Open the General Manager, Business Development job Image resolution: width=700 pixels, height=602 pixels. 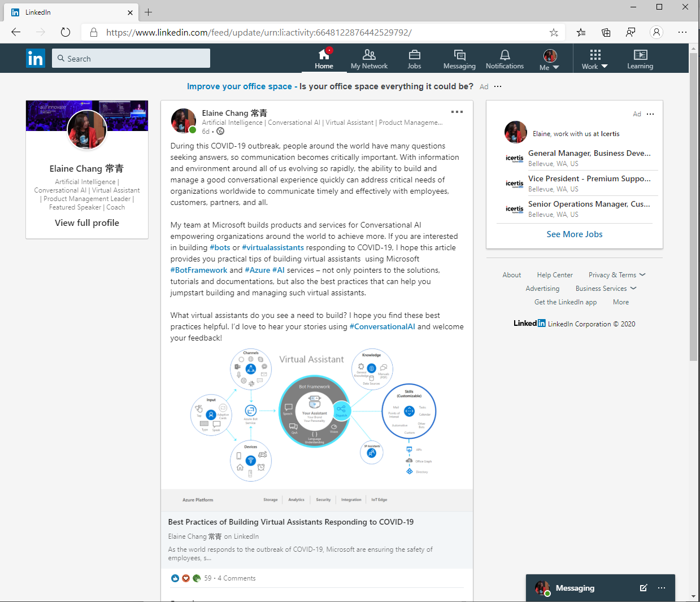589,153
